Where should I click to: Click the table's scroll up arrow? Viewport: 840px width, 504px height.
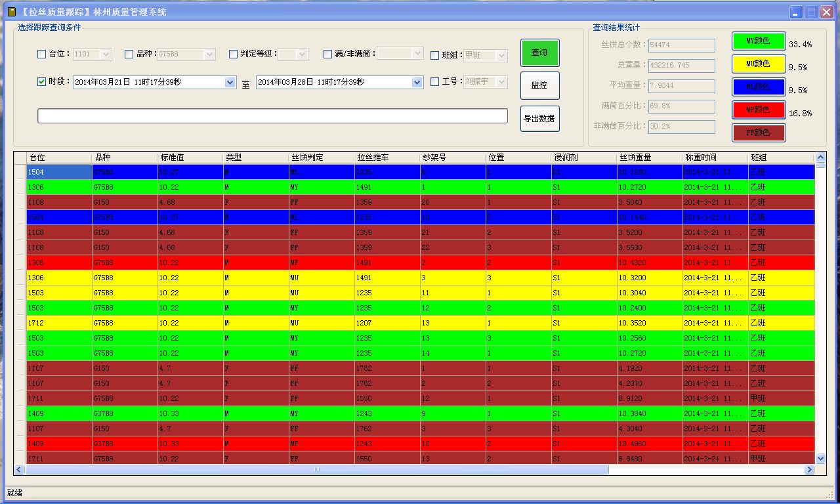[820, 157]
